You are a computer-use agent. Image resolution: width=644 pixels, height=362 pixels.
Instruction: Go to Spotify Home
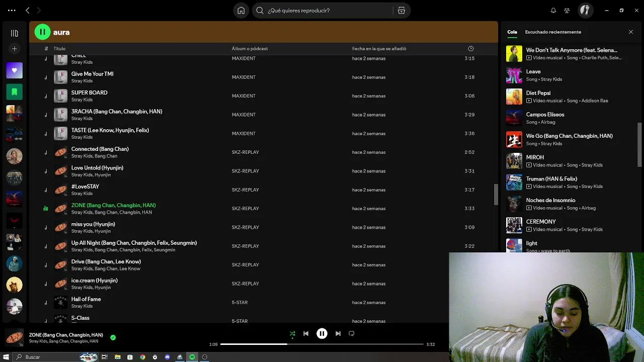coord(241,11)
